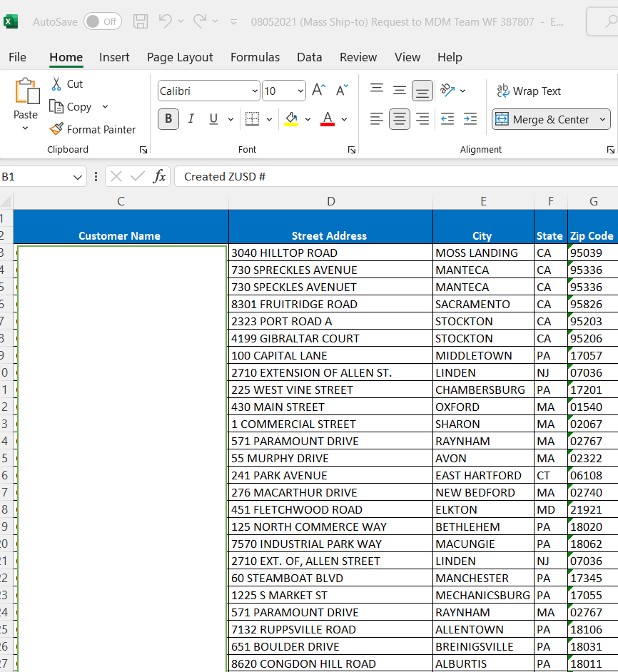
Task: Click the Cut scissors icon
Action: [56, 84]
